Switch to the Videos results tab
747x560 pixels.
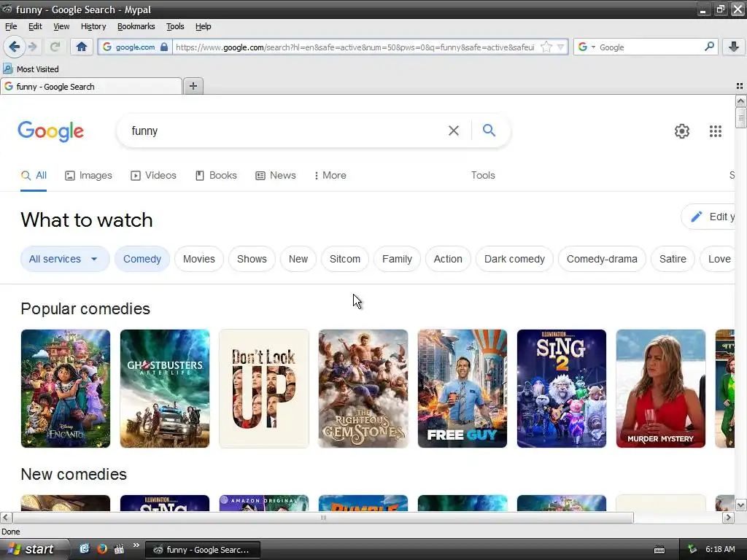coord(153,175)
